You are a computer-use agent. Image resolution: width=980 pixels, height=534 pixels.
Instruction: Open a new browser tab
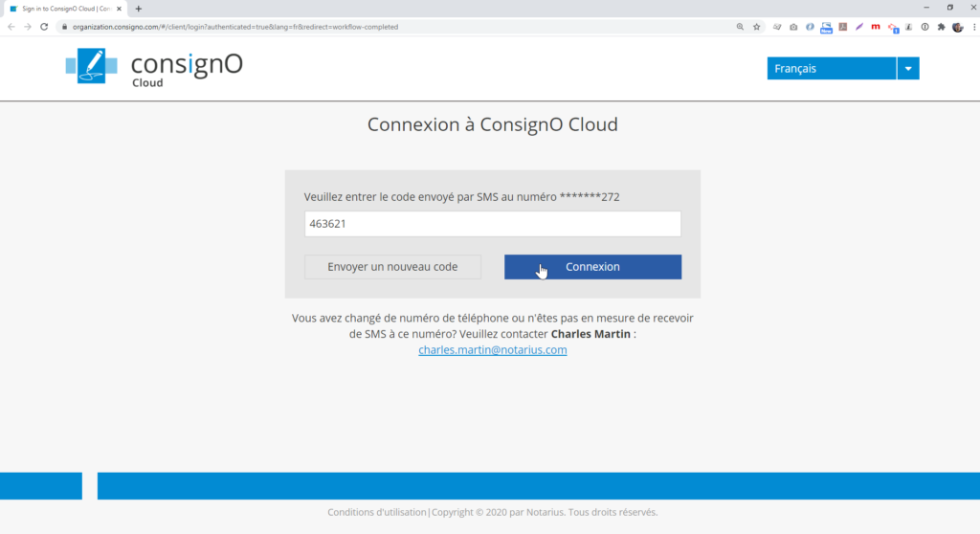139,9
